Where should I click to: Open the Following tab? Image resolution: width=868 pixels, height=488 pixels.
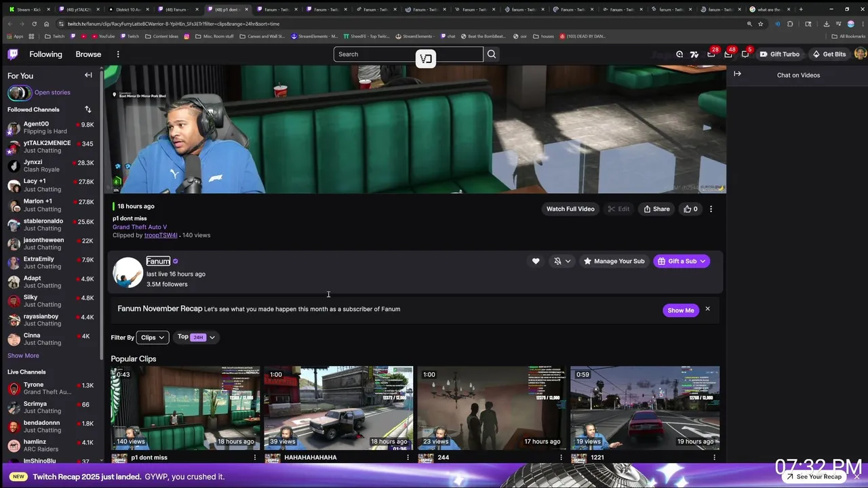(x=45, y=54)
